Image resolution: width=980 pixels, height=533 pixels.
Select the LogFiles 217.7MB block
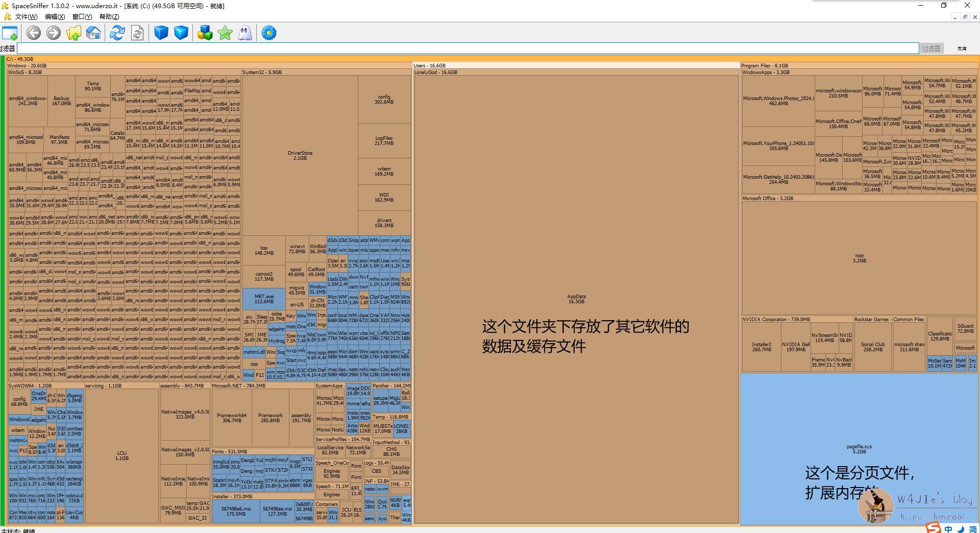click(384, 140)
